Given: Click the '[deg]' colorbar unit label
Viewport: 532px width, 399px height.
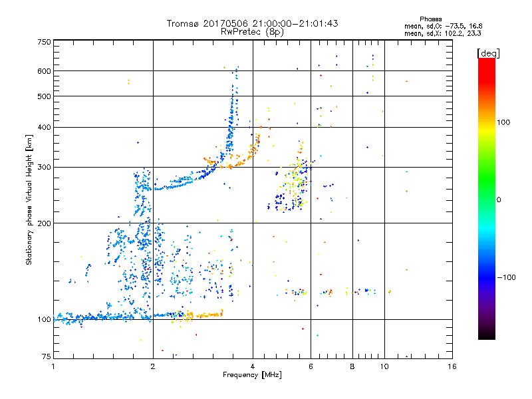Looking at the screenshot, I should (488, 53).
